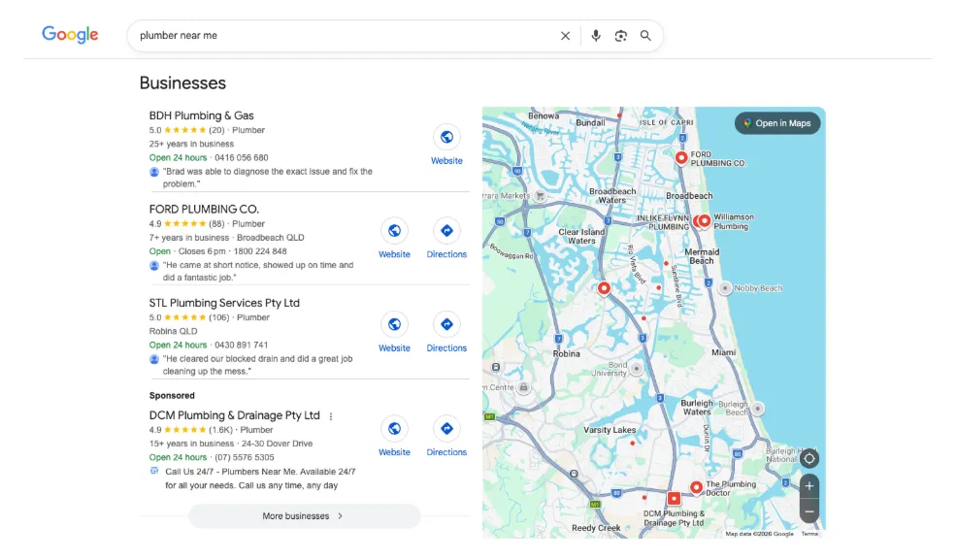957x560 pixels.
Task: Click the (106) review count for STL
Action: [219, 317]
